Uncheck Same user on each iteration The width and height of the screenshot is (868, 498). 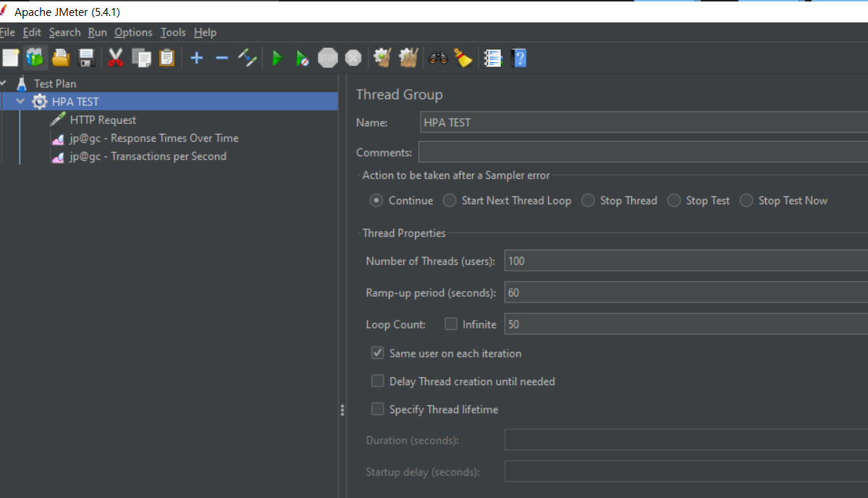coord(378,353)
